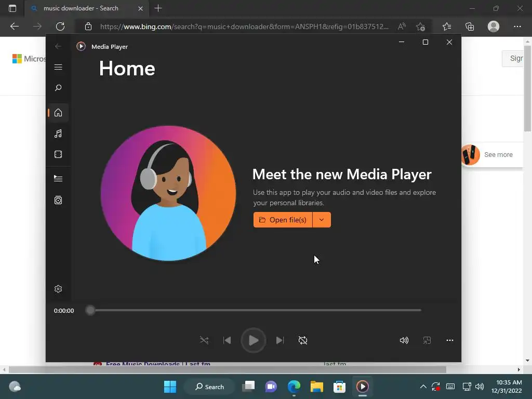The image size is (532, 399).
Task: Click the Open file(s) button
Action: click(x=283, y=220)
